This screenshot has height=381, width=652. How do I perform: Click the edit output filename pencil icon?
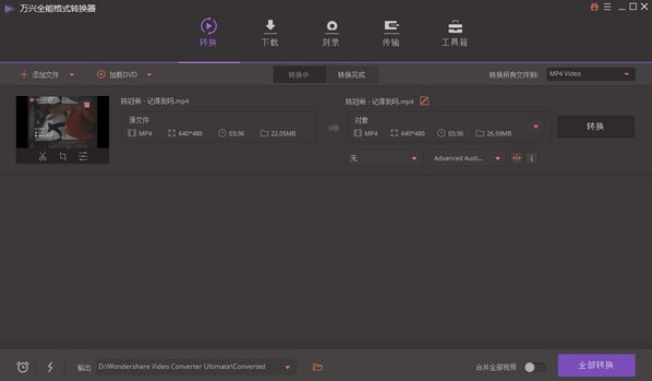click(424, 101)
